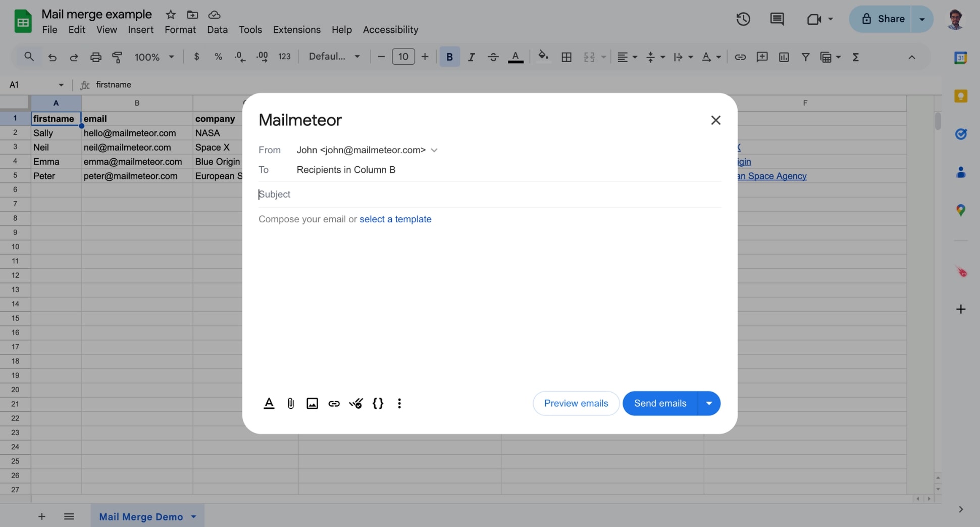
Task: Open the text color picker
Action: click(x=515, y=57)
